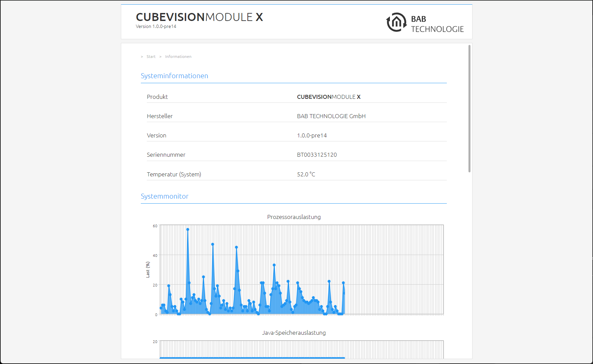Click the header text 'Version 1.0.0-pre14'
The image size is (593, 364).
[x=156, y=27]
